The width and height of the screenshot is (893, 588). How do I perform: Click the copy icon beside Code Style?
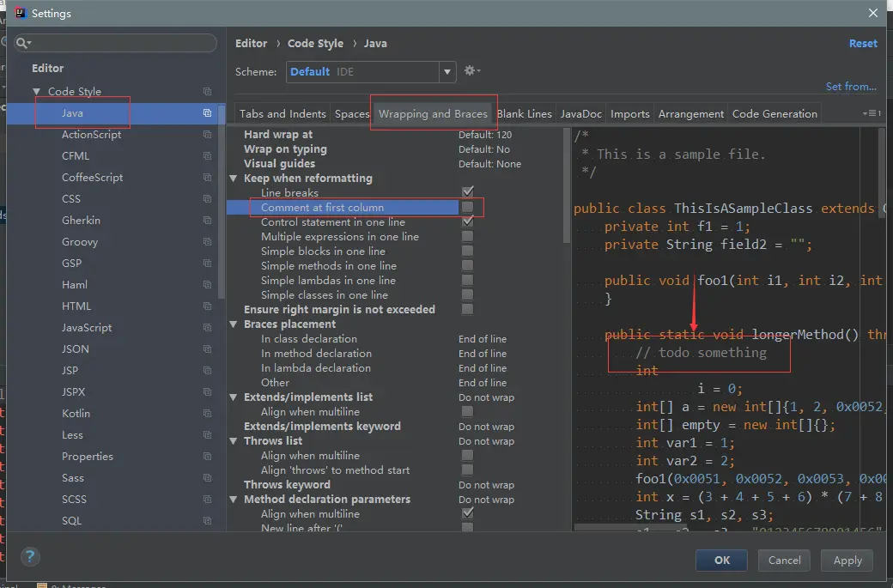(x=207, y=91)
